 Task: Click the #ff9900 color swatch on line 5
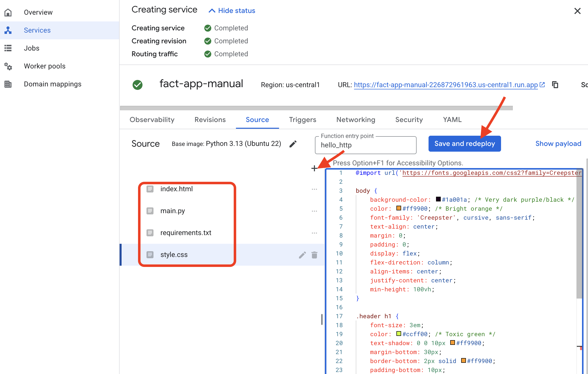[x=399, y=208]
